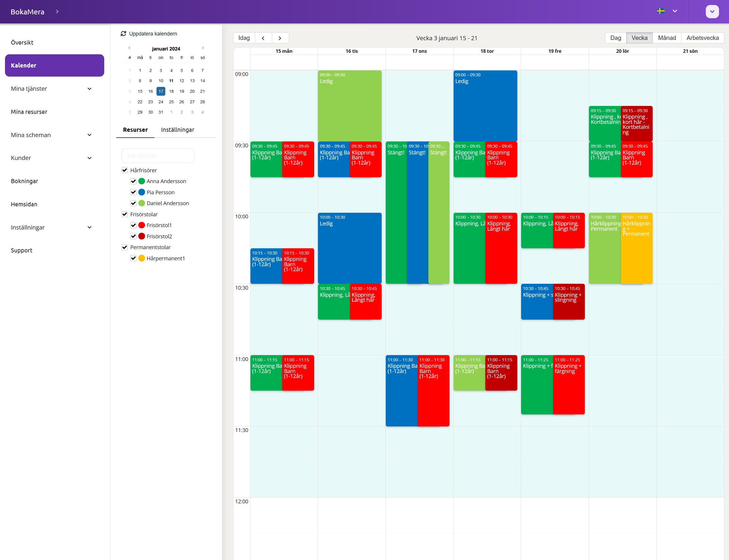Open Bokningar in the sidebar
The height and width of the screenshot is (560, 729).
[24, 181]
